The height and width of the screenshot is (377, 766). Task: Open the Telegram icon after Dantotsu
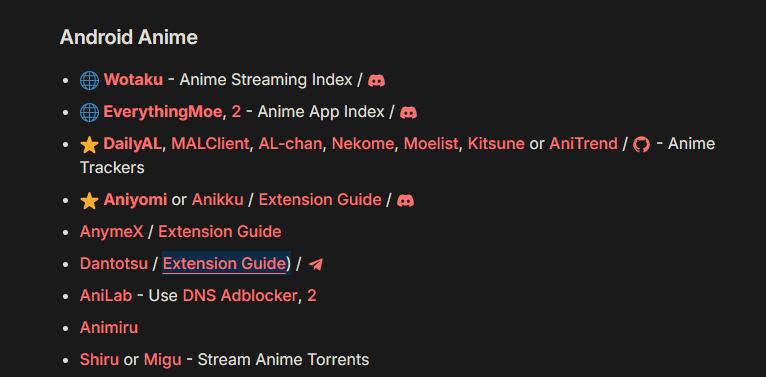(316, 264)
